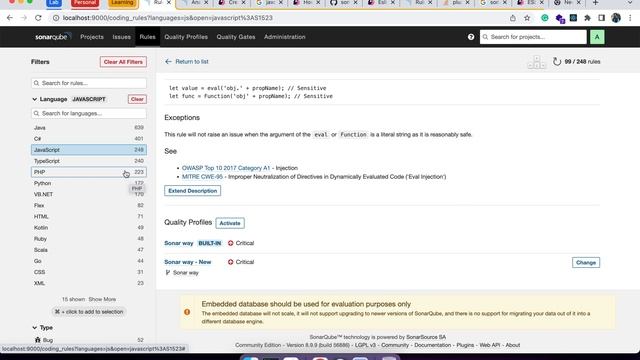
Task: Expand the browser tab search chevron
Action: (629, 3)
